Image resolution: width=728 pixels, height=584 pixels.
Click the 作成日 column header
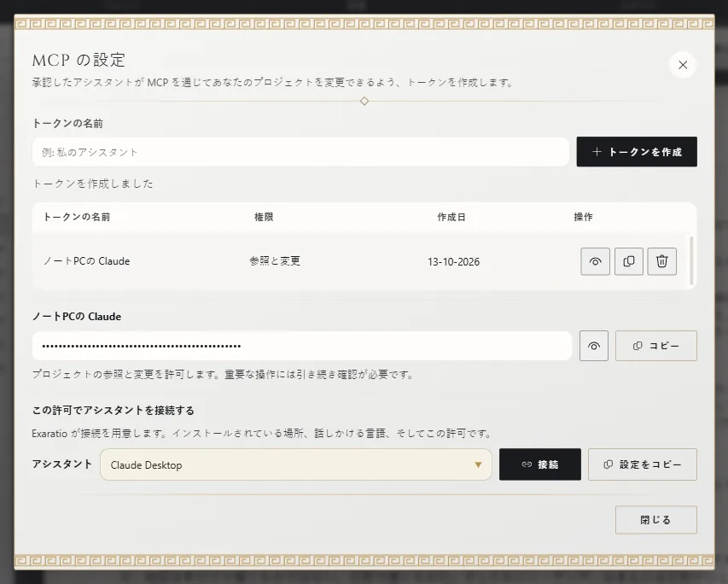tap(451, 217)
